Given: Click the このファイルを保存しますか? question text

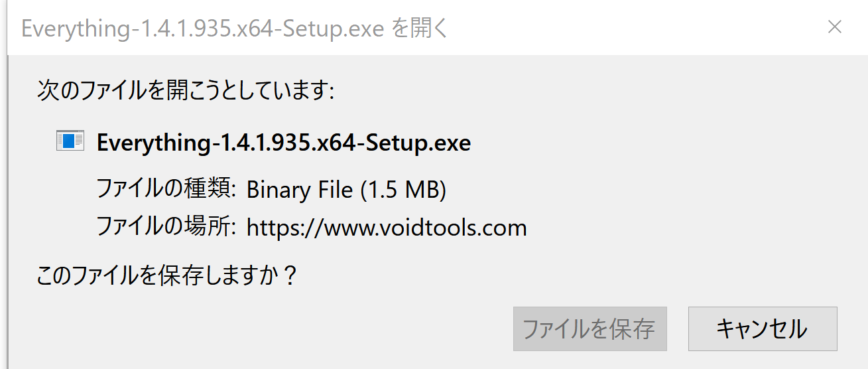Looking at the screenshot, I should click(x=166, y=275).
